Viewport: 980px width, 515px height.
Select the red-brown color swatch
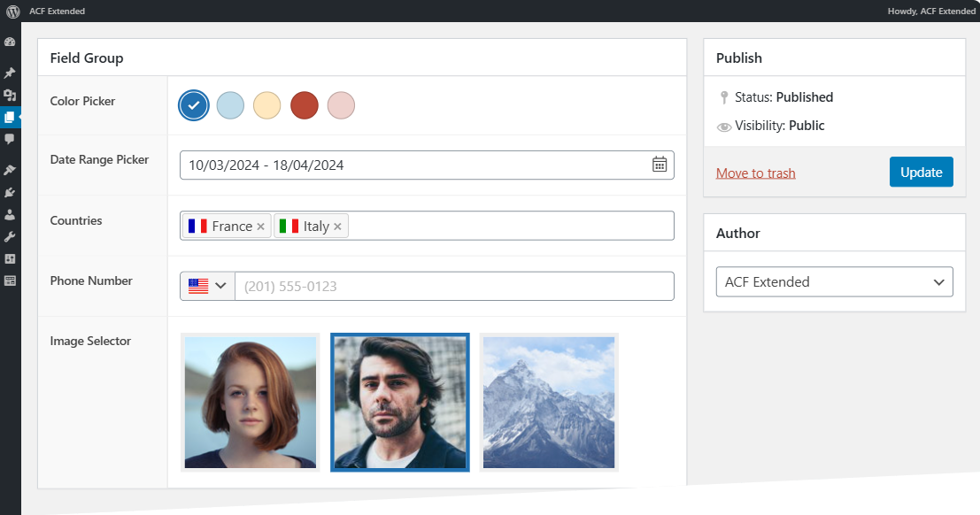(305, 105)
